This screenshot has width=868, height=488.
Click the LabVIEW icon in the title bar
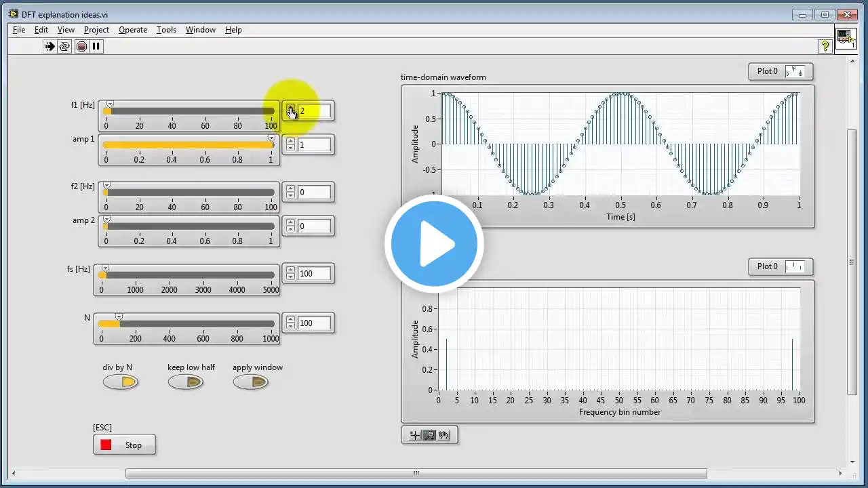coord(14,14)
